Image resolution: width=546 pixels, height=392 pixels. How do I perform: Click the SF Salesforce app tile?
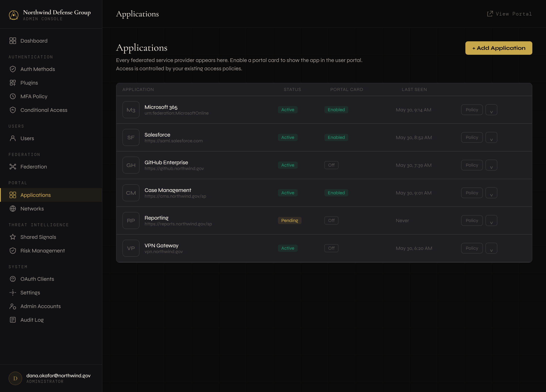131,138
